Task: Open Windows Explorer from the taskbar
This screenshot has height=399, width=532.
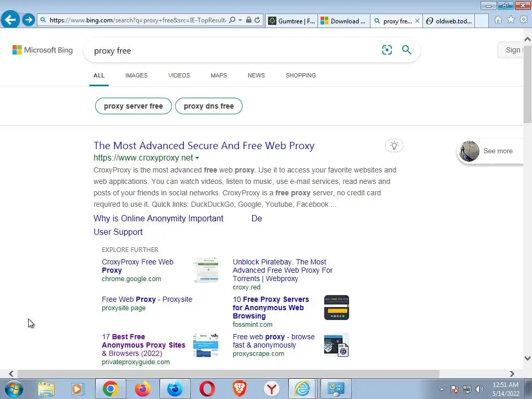Action: (46, 389)
